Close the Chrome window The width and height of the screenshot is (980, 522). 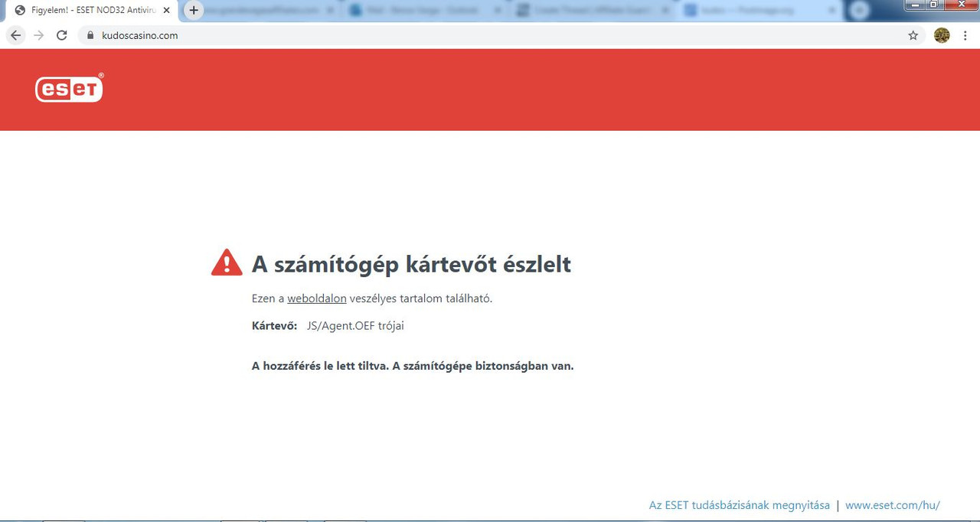[961, 5]
